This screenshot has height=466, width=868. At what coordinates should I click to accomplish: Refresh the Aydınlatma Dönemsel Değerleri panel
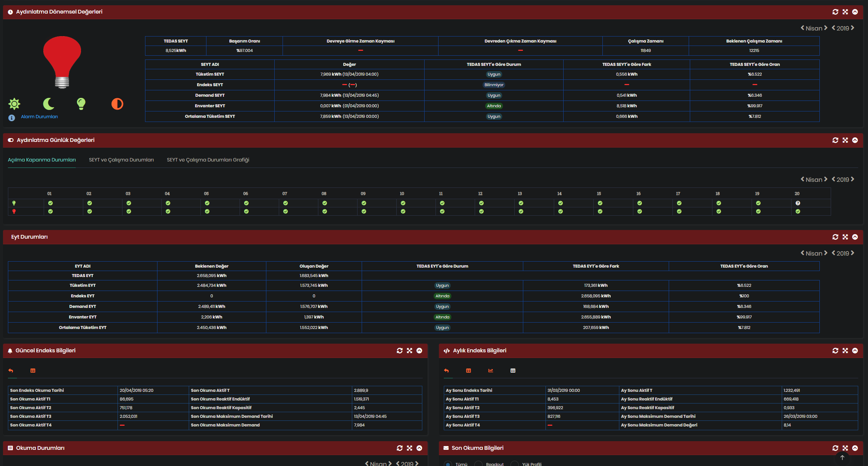tap(835, 12)
